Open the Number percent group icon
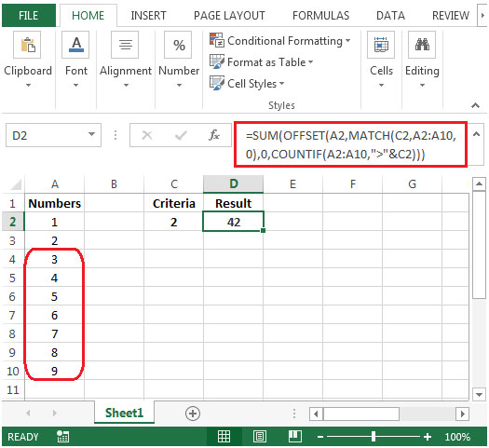 179,45
